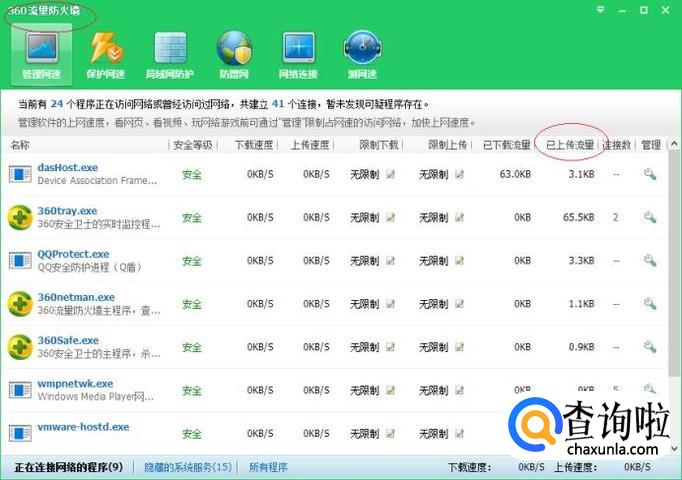Edit download limit for 360tray.exe
Viewport: 682px width, 480px height.
click(391, 217)
